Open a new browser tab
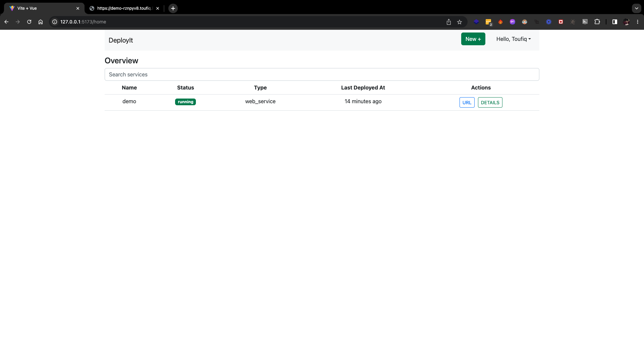 click(173, 8)
